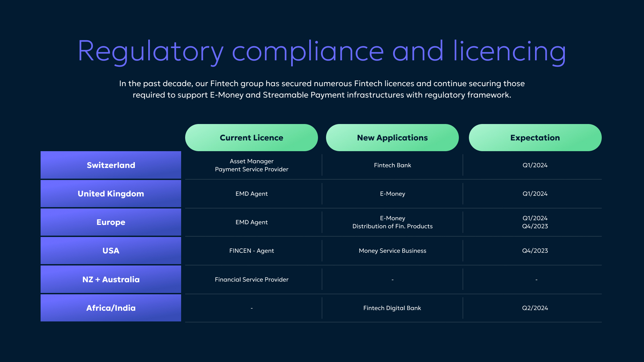Click the Fintech Digital Bank cell

point(392,308)
